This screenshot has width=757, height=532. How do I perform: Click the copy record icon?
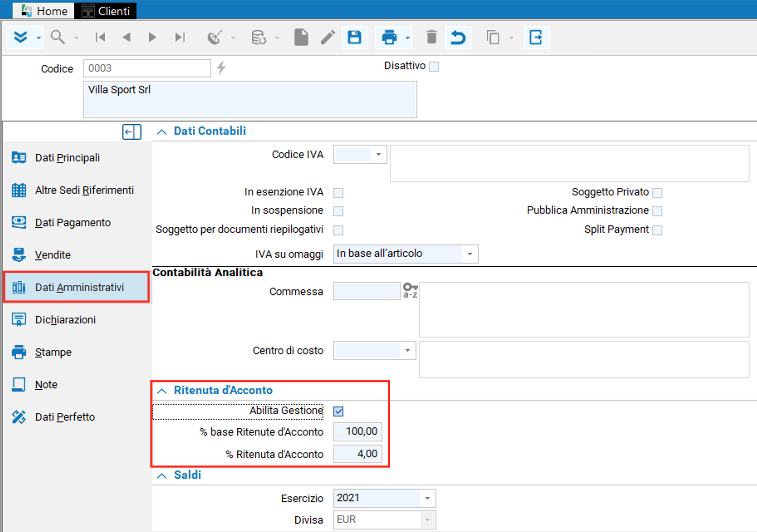coord(493,37)
